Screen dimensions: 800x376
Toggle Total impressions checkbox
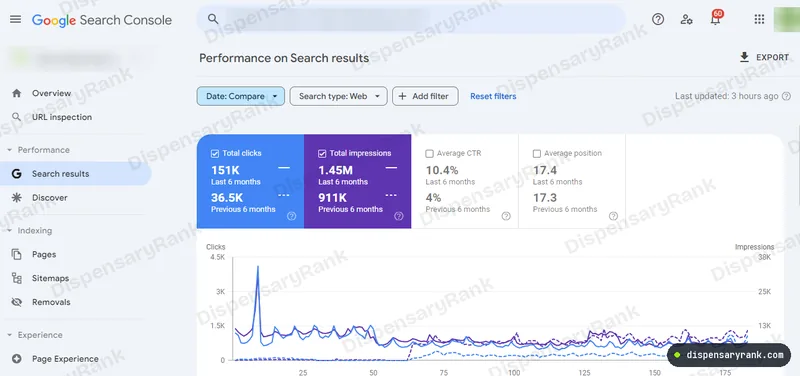[322, 153]
